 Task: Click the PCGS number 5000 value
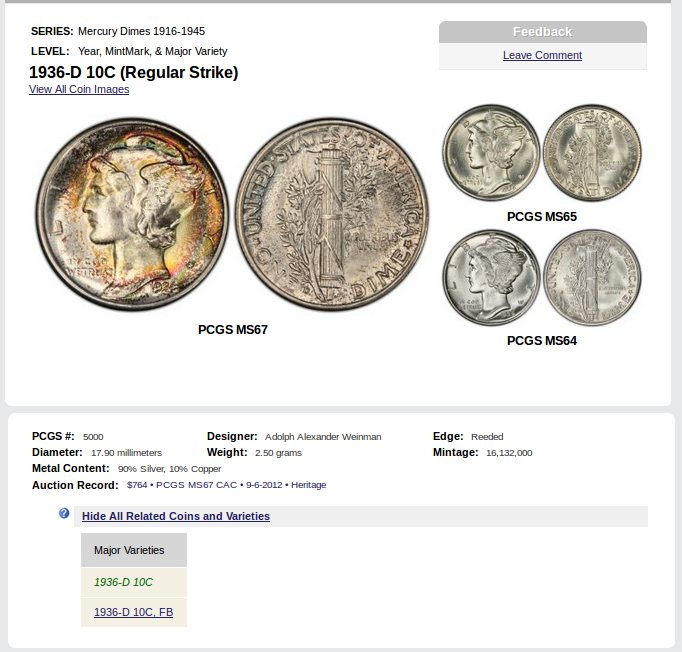coord(93,437)
